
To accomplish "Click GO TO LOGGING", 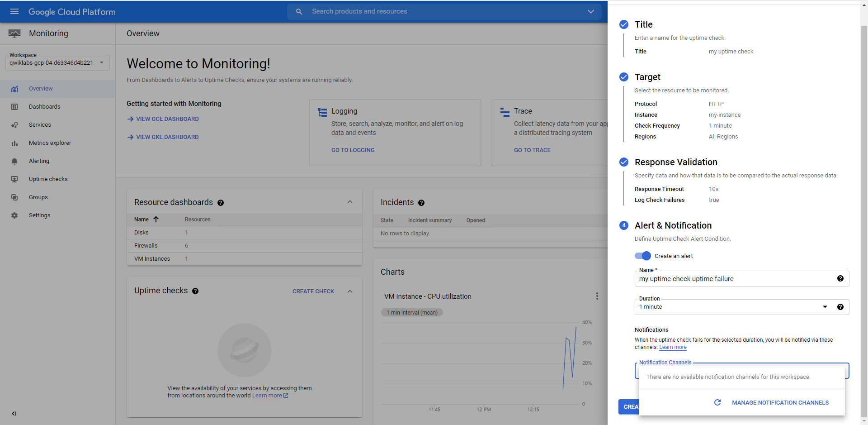I will point(353,150).
